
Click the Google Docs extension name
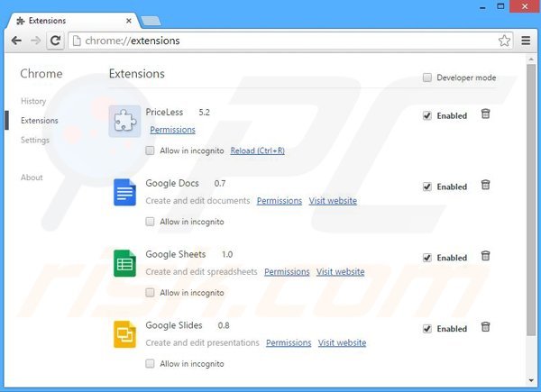(172, 183)
